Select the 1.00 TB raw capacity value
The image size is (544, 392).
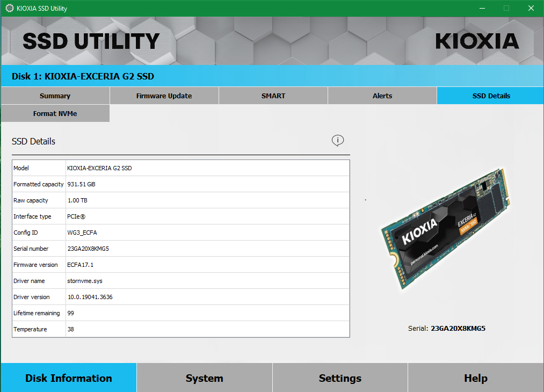pos(207,200)
